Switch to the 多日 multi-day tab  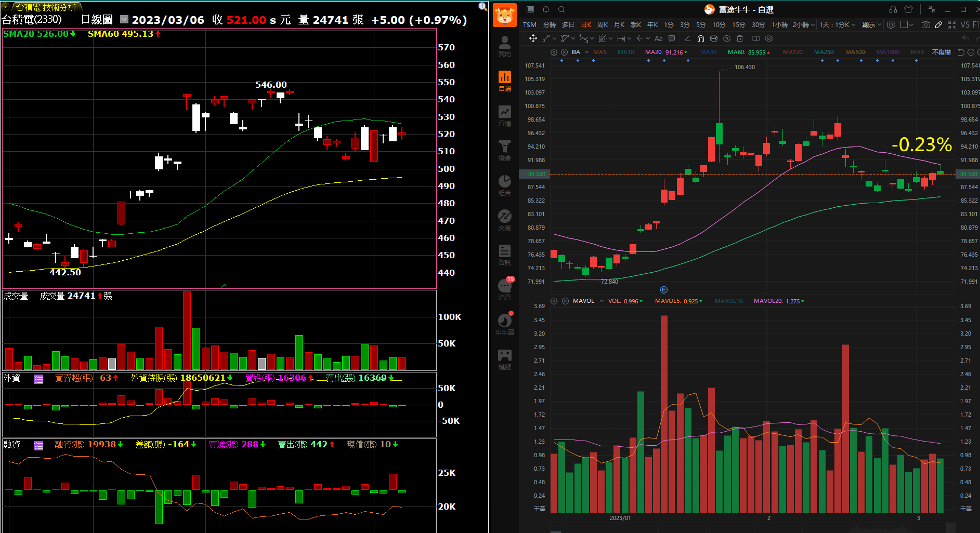(x=568, y=25)
